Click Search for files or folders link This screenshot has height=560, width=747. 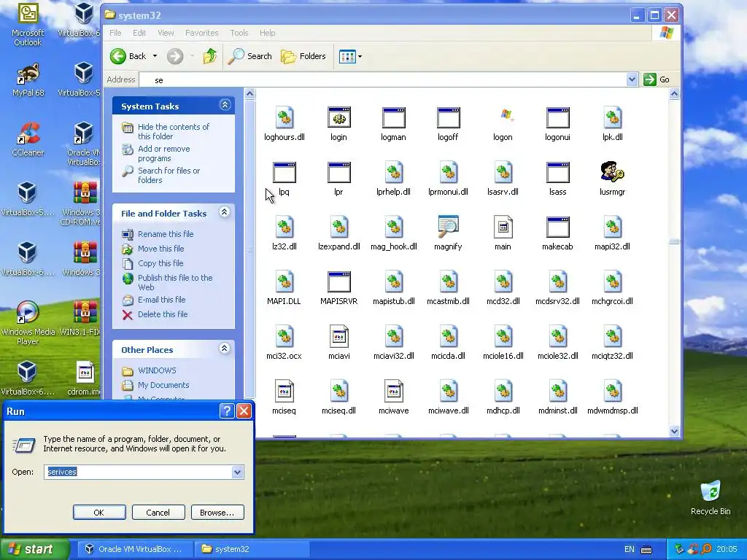click(x=169, y=175)
